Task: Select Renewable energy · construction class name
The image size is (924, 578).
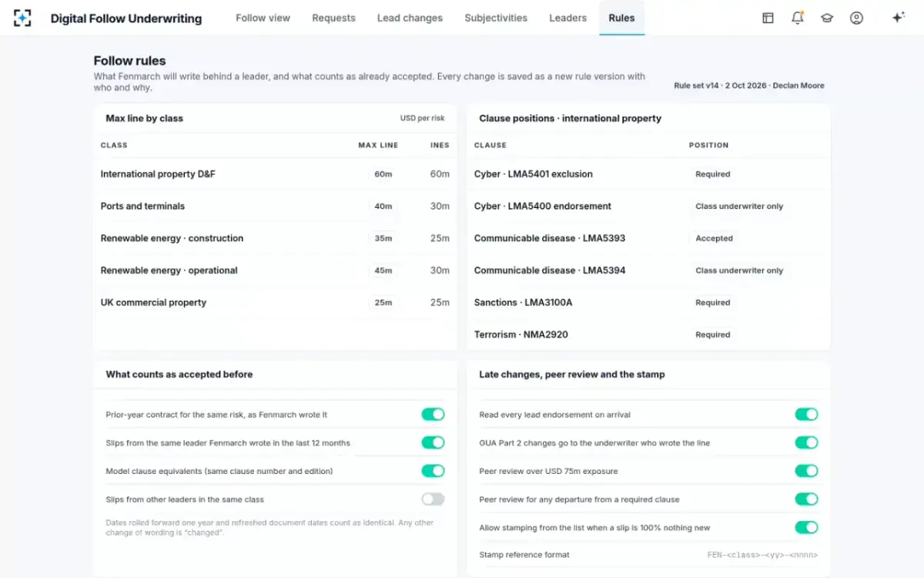Action: pyautogui.click(x=172, y=238)
